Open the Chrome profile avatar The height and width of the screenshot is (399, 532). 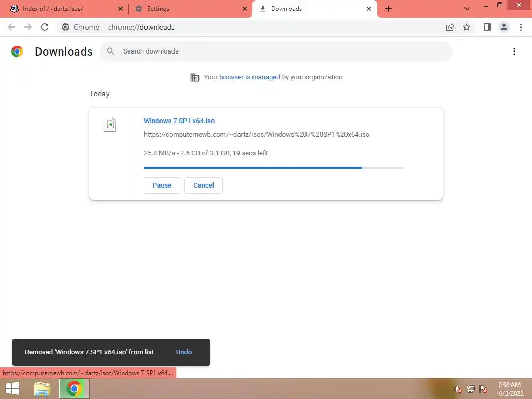[504, 27]
